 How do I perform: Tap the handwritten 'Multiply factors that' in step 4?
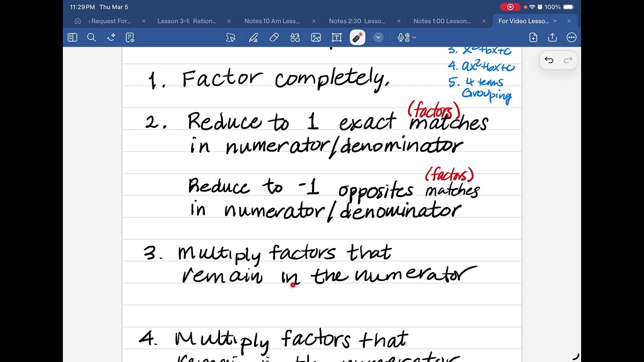pyautogui.click(x=291, y=340)
